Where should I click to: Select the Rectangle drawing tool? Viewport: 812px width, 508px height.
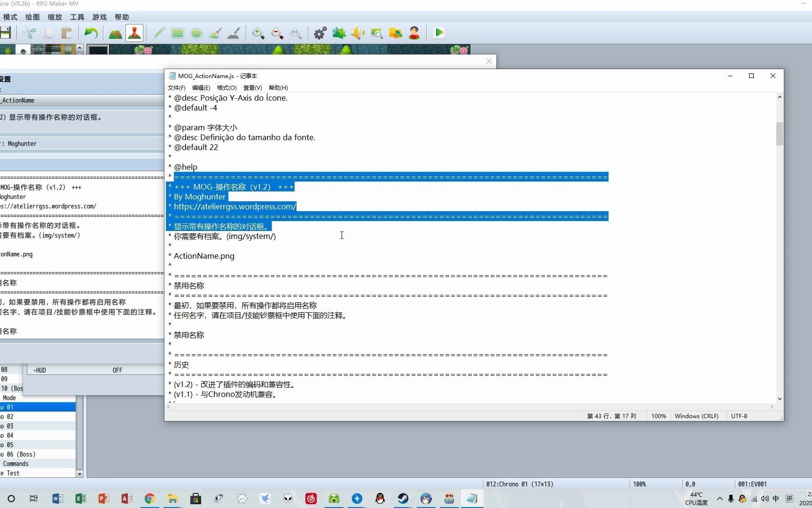click(x=177, y=33)
